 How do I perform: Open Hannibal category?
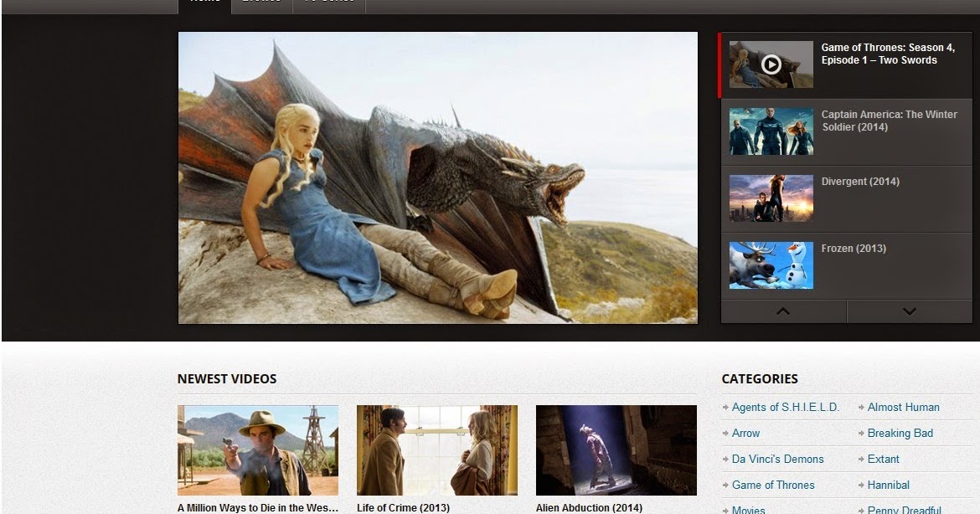[888, 486]
